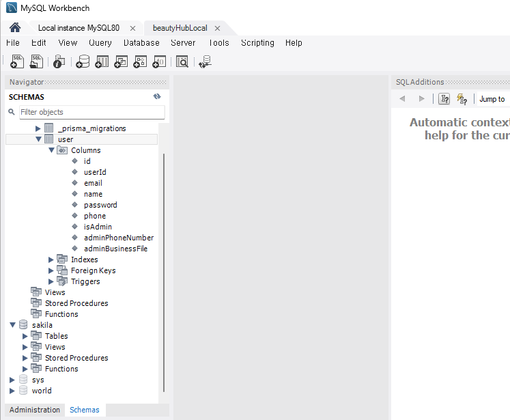Screen dimensions: 510x420
Task: Expand sakila Stored Procedures node
Action: pyautogui.click(x=25, y=358)
